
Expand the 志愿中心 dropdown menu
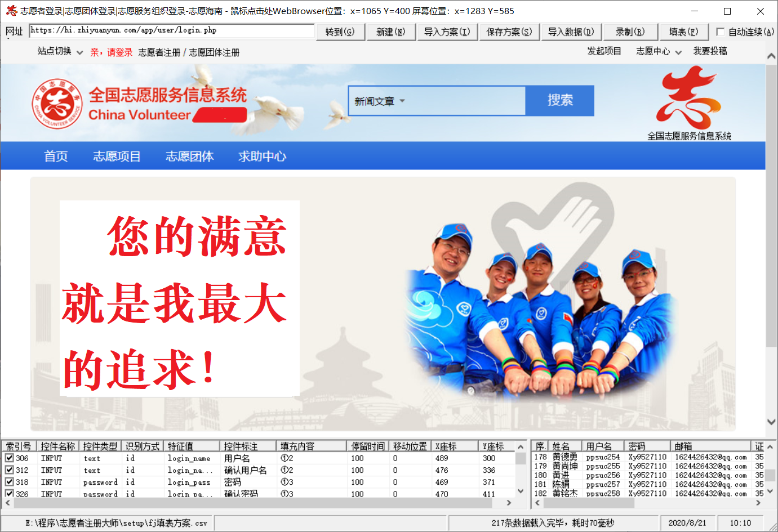point(655,51)
